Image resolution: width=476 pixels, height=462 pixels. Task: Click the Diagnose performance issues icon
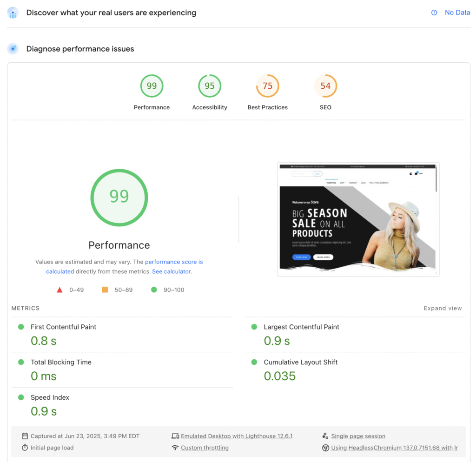[x=13, y=49]
